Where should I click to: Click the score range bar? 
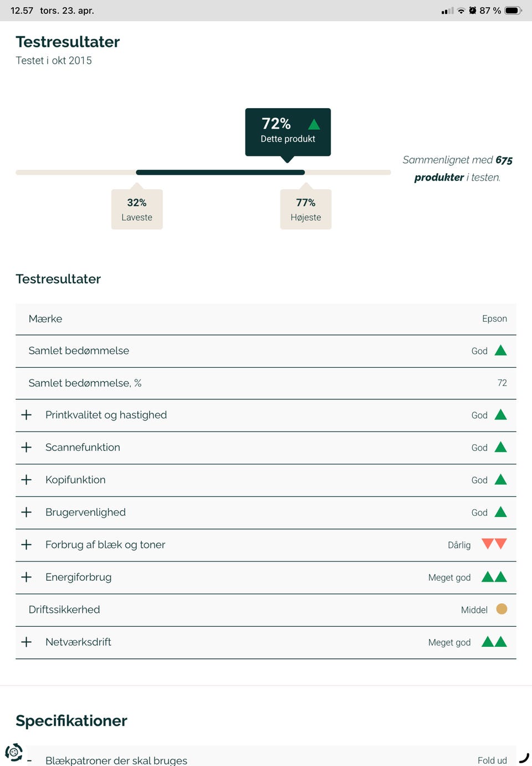tap(220, 173)
